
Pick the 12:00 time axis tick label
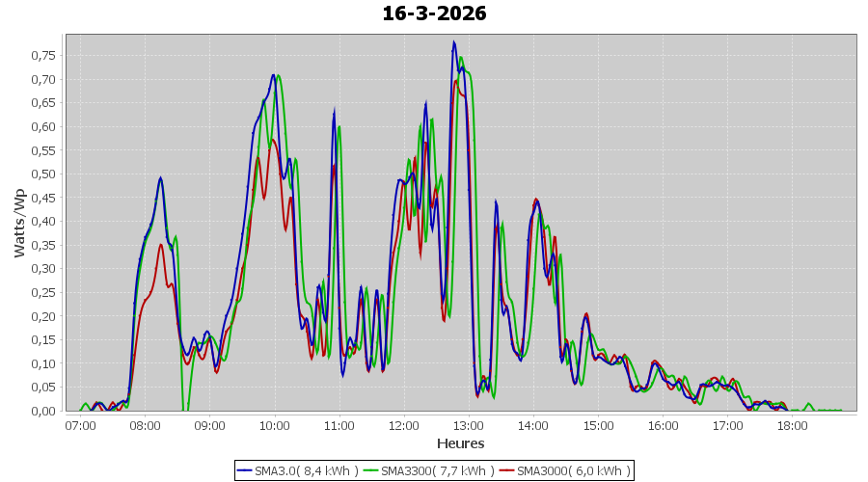pos(404,425)
